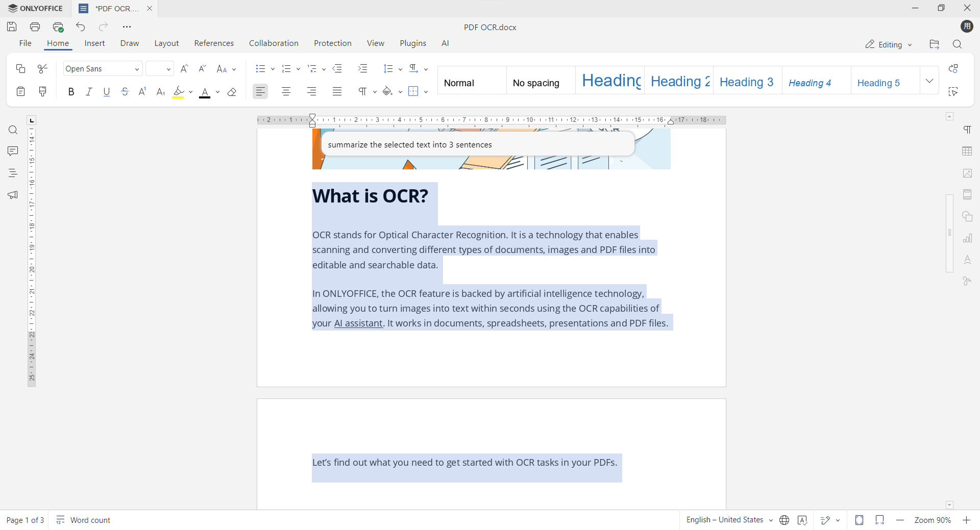
Task: Expand bullet list style options
Action: point(273,69)
